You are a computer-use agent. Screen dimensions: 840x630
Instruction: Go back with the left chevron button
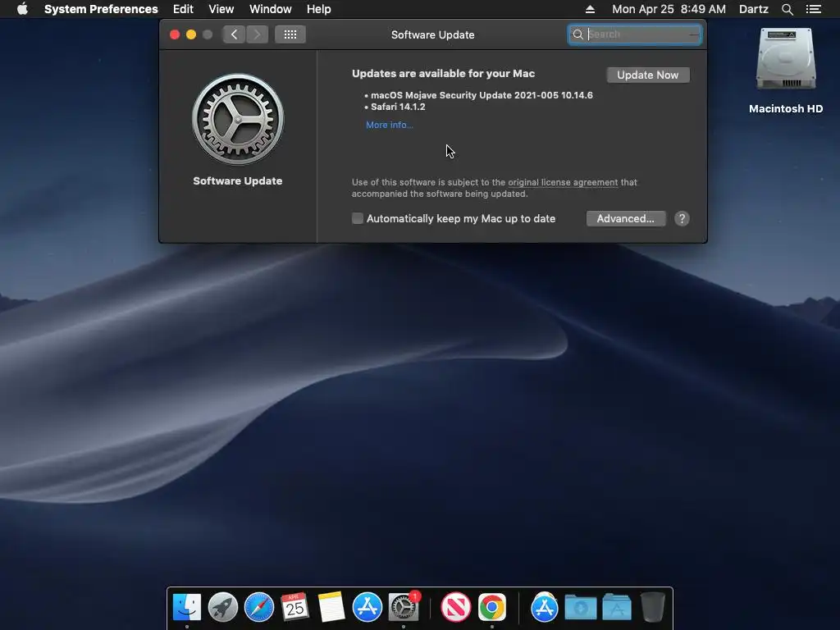(x=234, y=34)
